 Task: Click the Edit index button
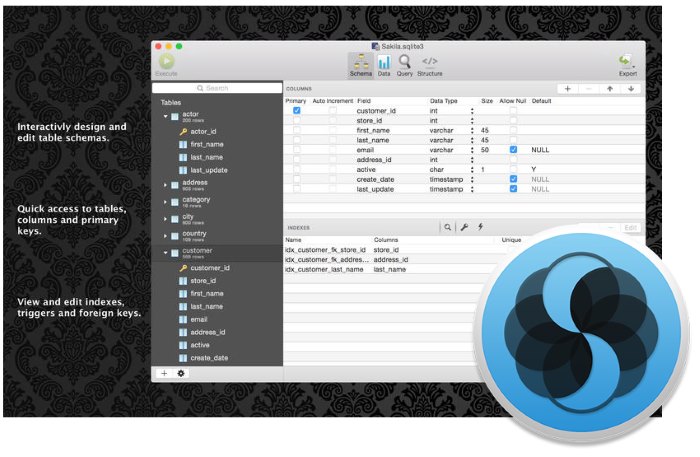click(x=630, y=228)
